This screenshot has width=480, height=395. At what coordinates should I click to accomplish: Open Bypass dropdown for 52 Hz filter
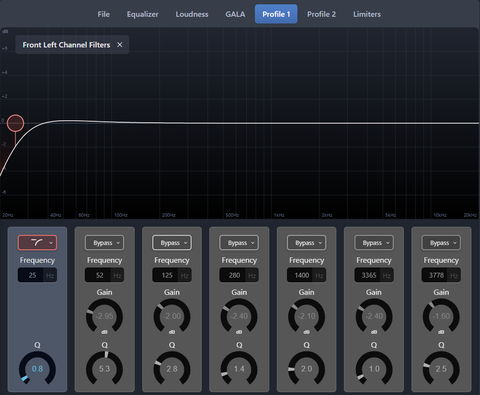[104, 243]
